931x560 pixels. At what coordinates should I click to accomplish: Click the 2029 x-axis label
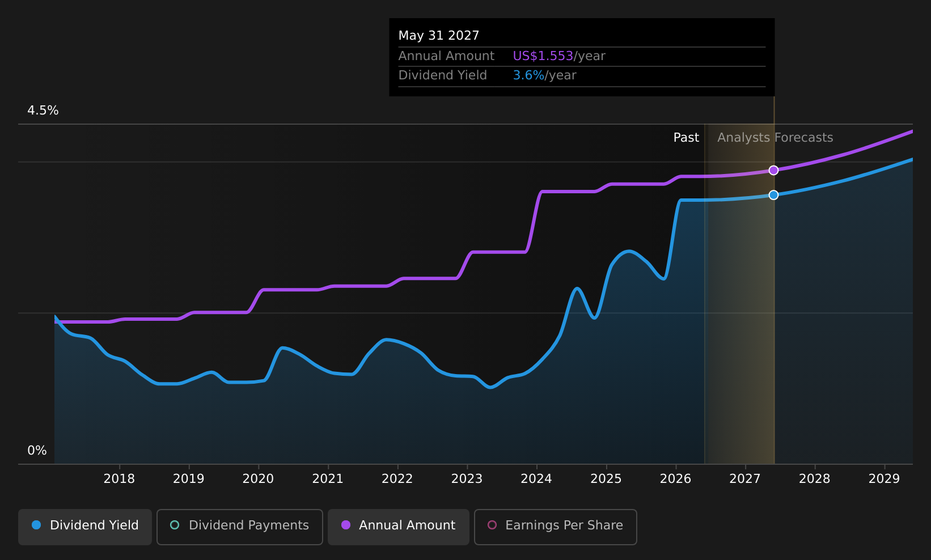(x=884, y=479)
